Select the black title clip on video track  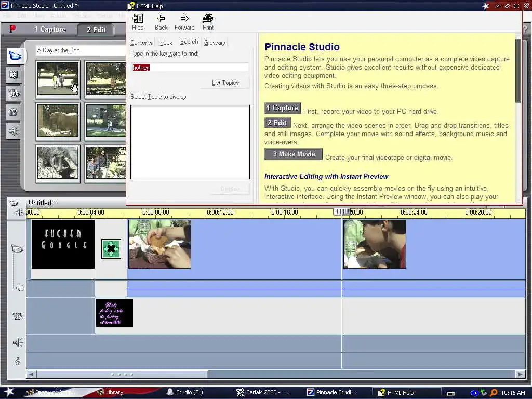63,244
